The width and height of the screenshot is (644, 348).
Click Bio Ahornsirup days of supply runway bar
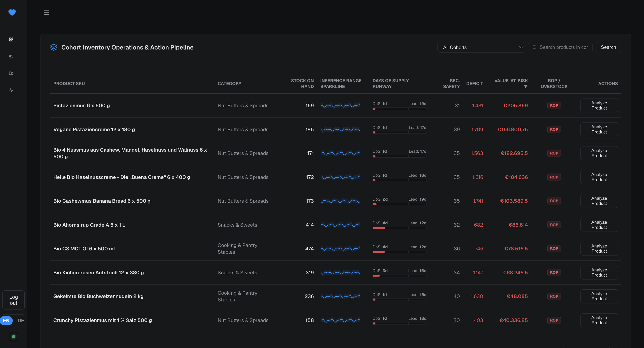tap(399, 228)
